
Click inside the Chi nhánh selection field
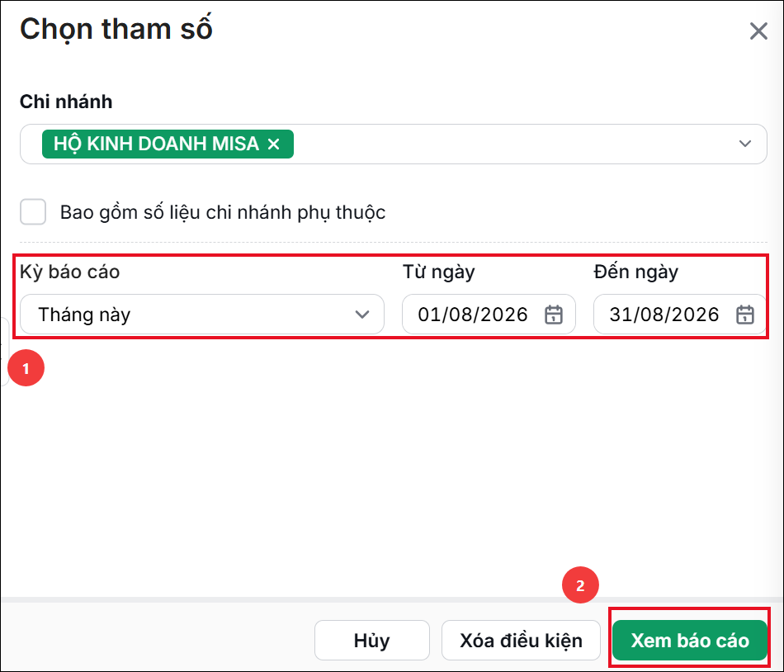point(394,144)
